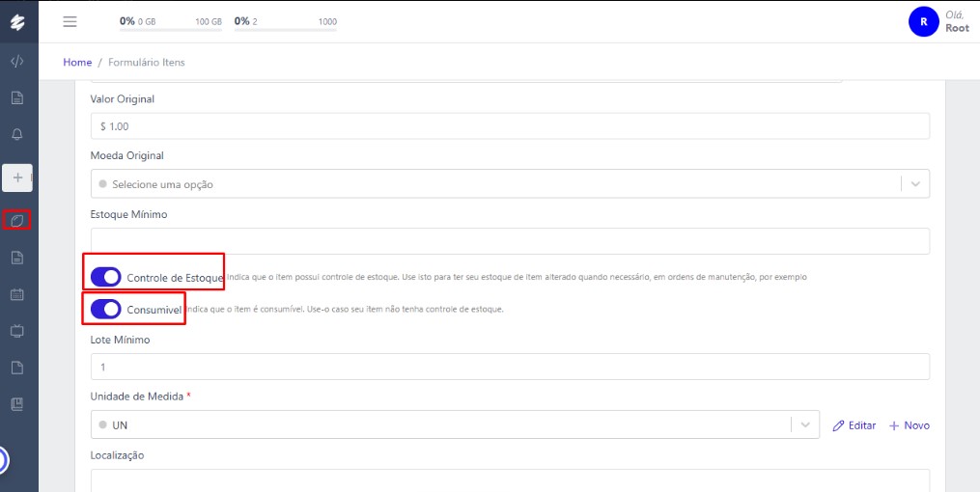This screenshot has width=980, height=492.
Task: Open the calendar icon in sidebar
Action: click(17, 294)
